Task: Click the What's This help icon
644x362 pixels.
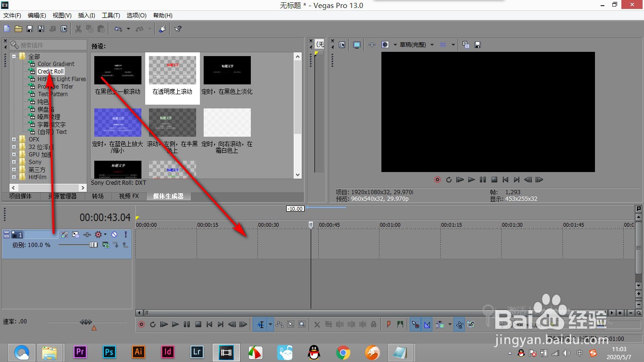Action: (x=178, y=29)
